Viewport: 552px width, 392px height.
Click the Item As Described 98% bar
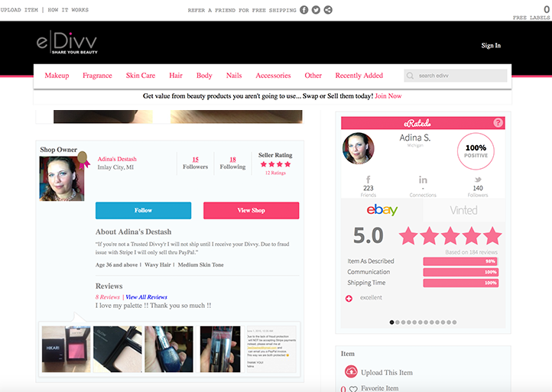point(460,261)
